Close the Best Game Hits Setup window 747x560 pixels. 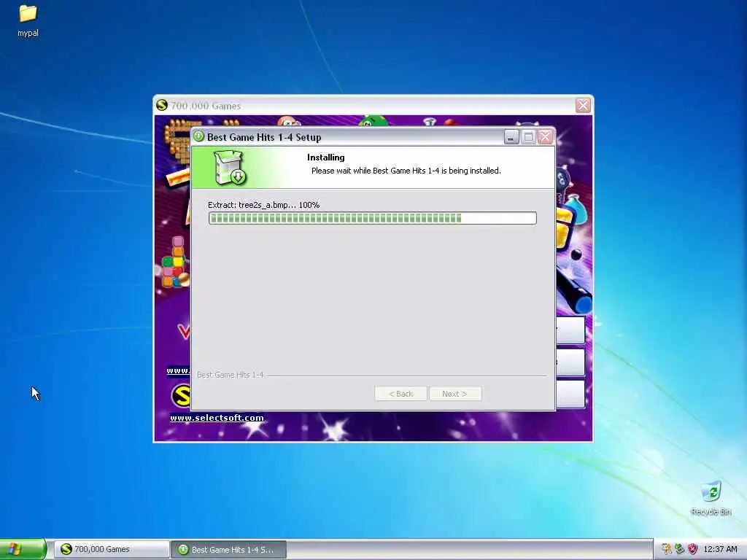coord(545,137)
